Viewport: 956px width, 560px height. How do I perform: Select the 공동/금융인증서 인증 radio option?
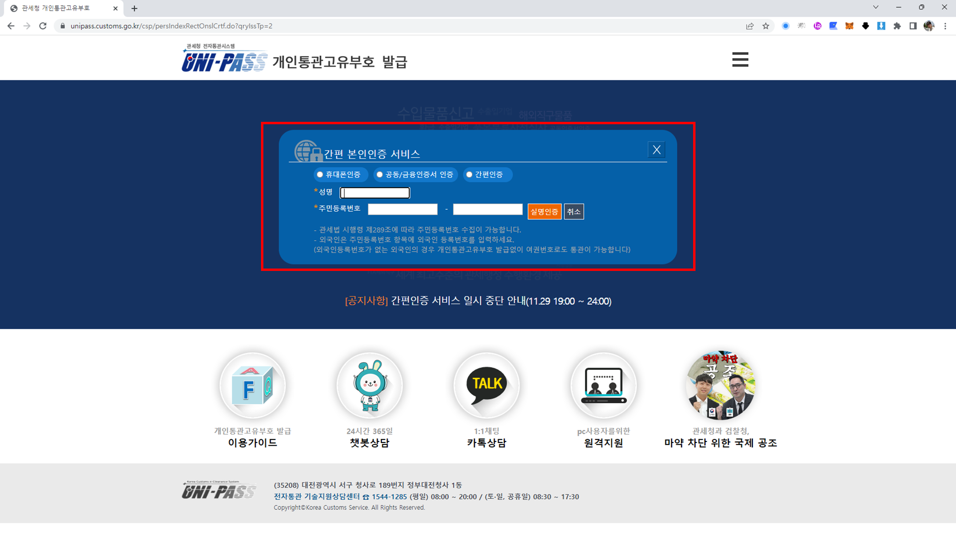click(x=380, y=174)
